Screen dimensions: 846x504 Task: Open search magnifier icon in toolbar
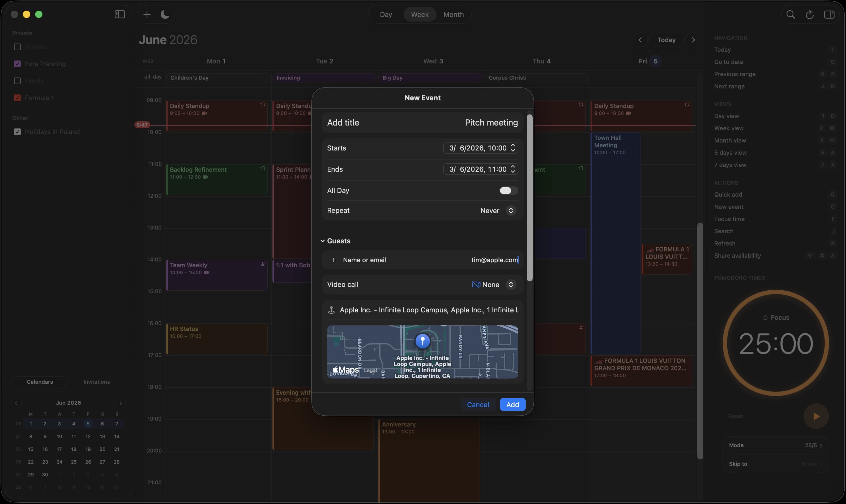click(790, 14)
